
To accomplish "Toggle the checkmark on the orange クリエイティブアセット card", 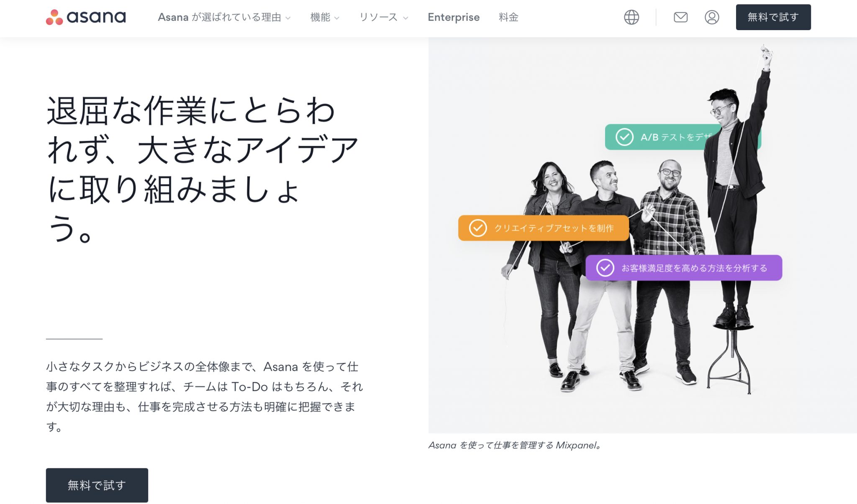I will (477, 228).
